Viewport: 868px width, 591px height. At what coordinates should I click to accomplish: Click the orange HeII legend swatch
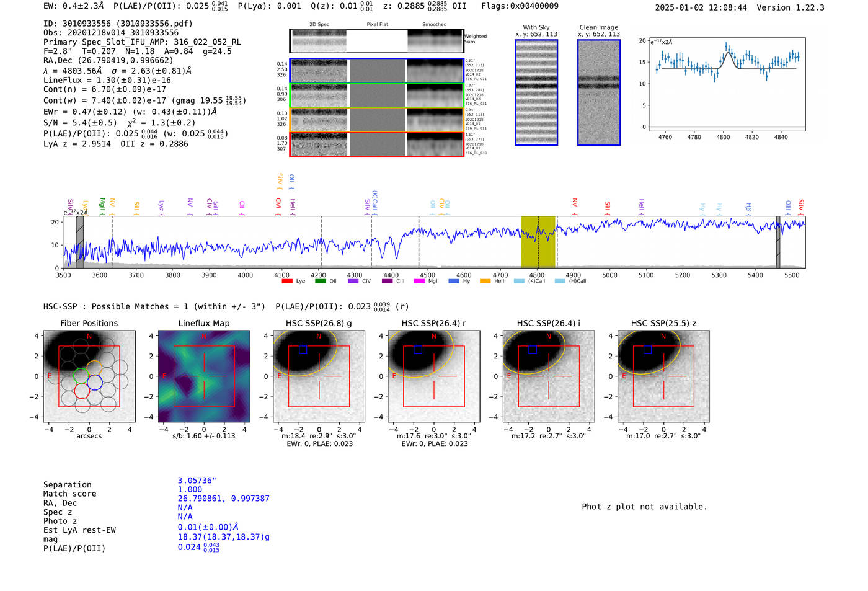(485, 281)
